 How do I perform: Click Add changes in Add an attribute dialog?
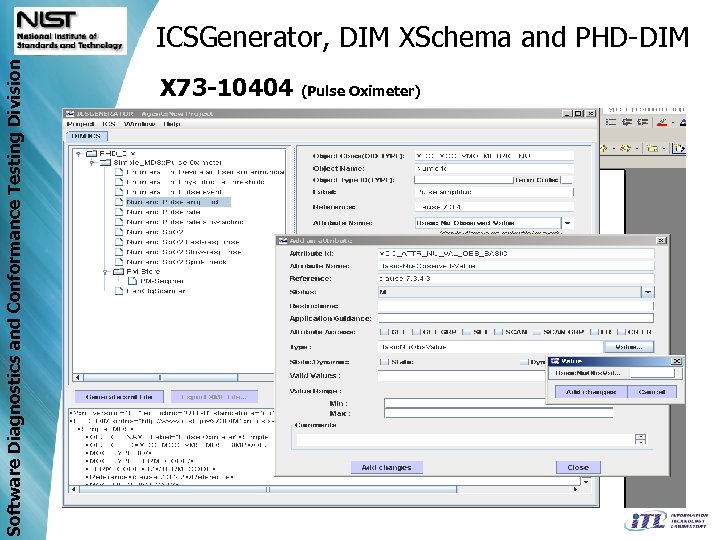386,467
